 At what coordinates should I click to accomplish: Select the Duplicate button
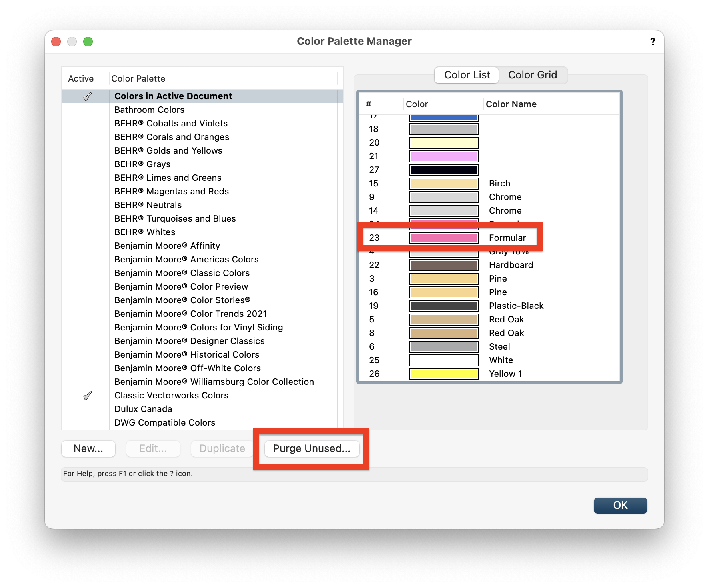[222, 448]
